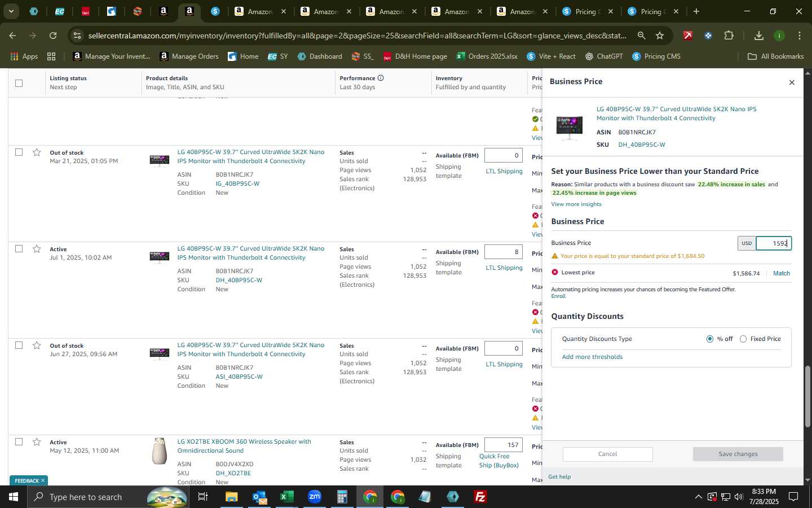This screenshot has width=812, height=508.
Task: Bookmark this page with star icon
Action: 660,36
